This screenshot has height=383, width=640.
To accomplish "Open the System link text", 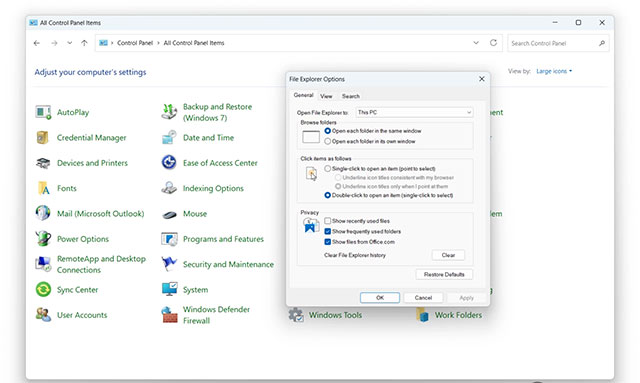I will coord(195,289).
